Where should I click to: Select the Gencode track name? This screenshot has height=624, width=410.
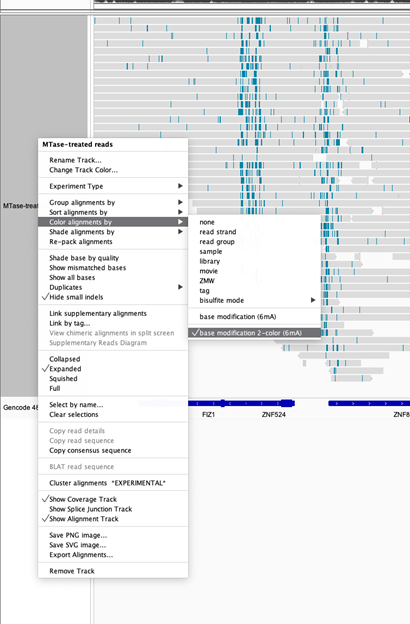coord(21,408)
